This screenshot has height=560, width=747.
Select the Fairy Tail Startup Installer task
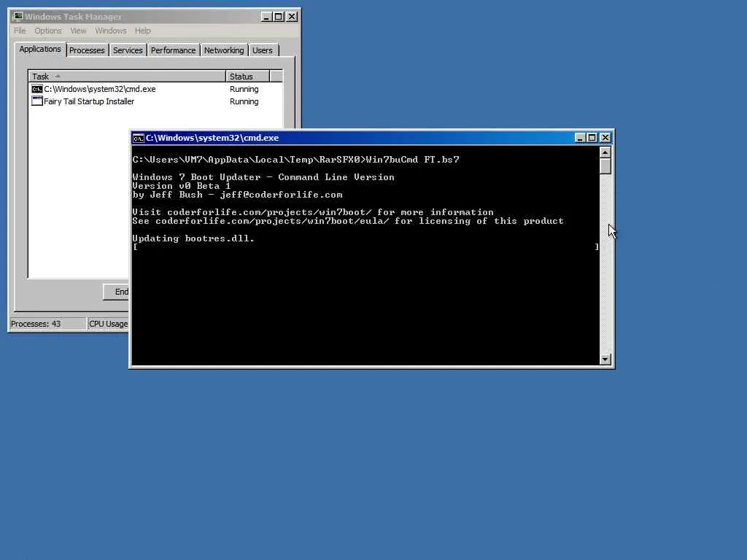pyautogui.click(x=155, y=101)
